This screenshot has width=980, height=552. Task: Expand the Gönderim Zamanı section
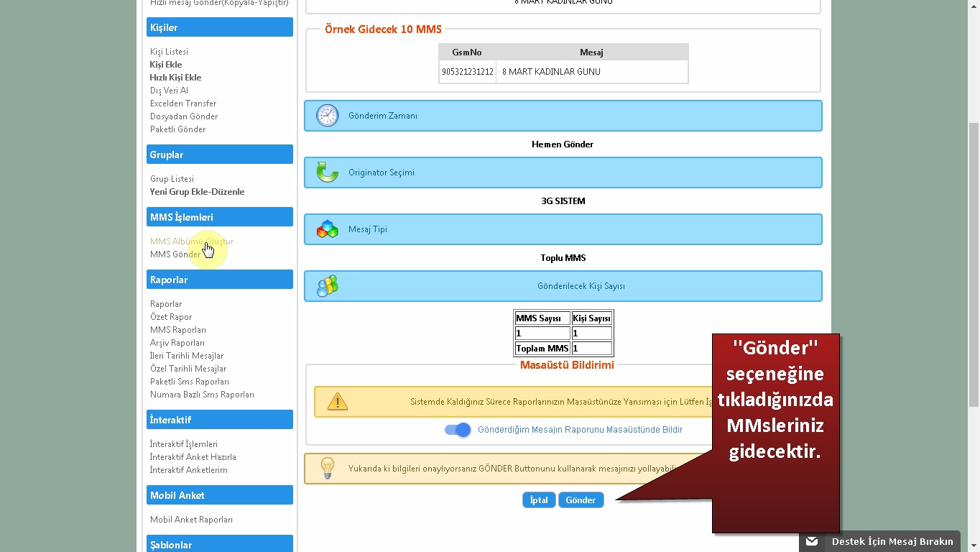(x=383, y=116)
